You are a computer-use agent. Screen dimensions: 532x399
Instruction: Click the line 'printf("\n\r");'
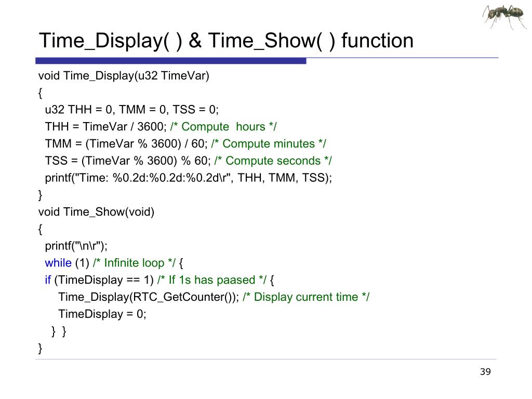76,246
